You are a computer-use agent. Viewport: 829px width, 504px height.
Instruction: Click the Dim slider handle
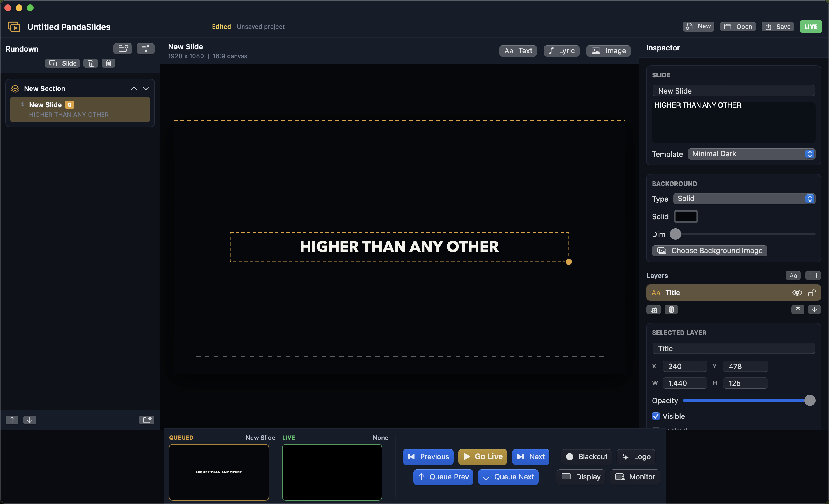pos(675,234)
